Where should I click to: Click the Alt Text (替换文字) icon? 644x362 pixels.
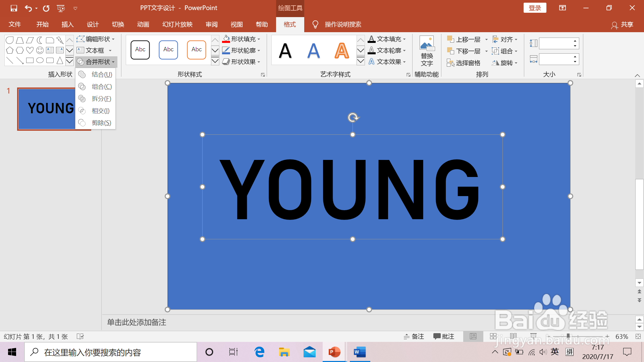tap(427, 51)
